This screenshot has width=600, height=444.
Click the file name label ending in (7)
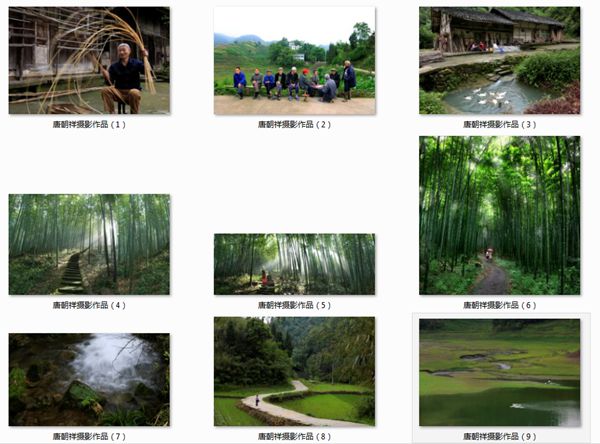(89, 436)
